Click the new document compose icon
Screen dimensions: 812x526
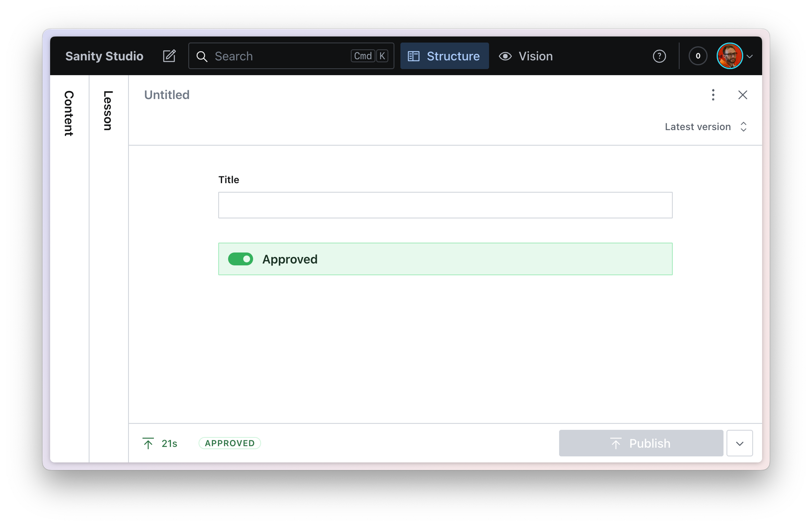169,56
